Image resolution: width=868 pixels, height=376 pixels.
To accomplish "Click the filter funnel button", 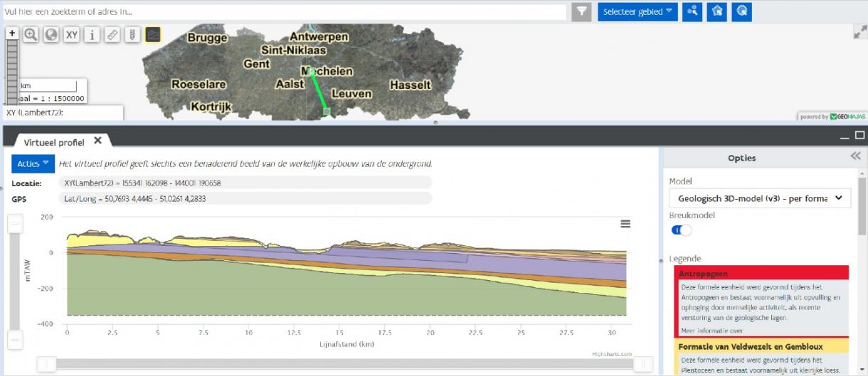I will click(x=582, y=11).
